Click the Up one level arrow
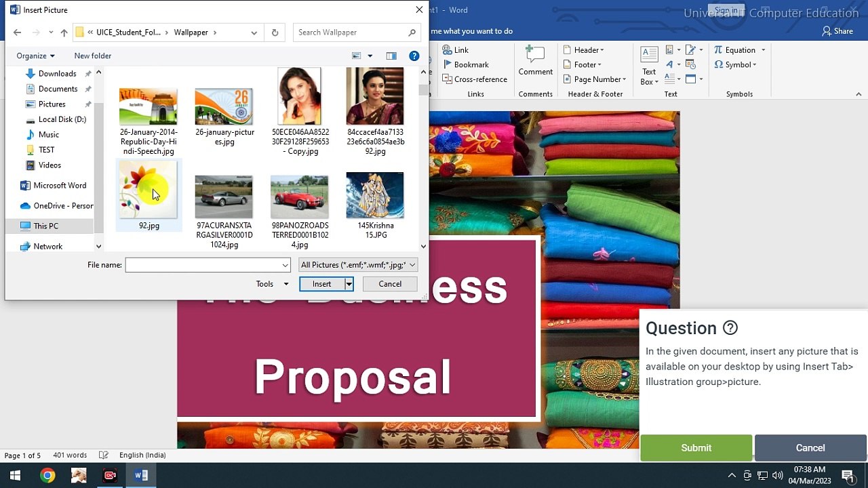The width and height of the screenshot is (868, 488). coord(64,33)
